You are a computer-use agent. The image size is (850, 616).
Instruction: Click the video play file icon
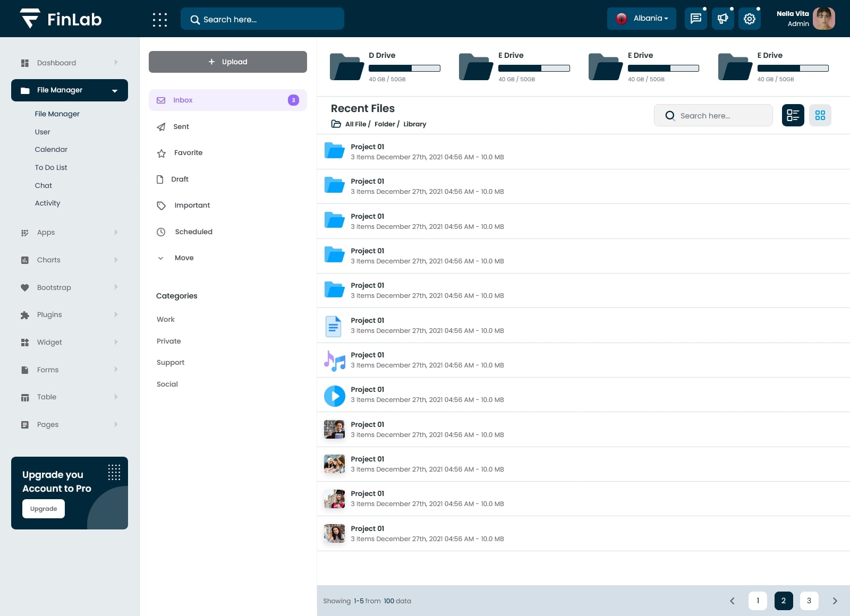[334, 396]
